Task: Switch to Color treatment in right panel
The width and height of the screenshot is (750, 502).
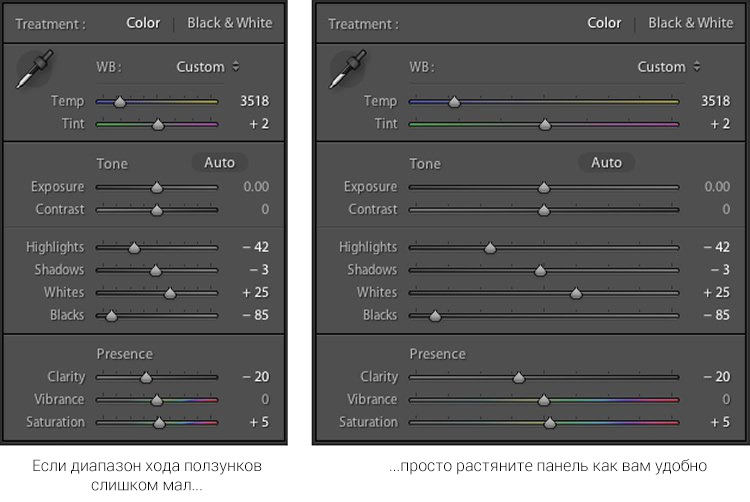Action: click(x=604, y=23)
